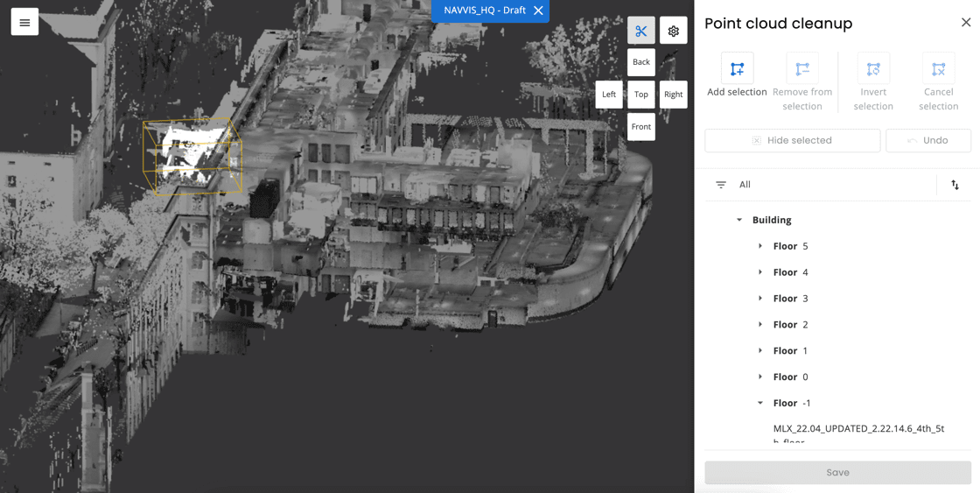Collapse the Floor -1 node
The height and width of the screenshot is (493, 980).
(x=760, y=403)
